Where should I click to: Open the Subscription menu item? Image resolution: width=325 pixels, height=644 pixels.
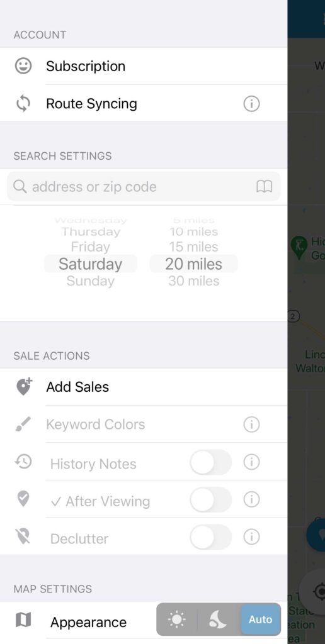pos(144,66)
